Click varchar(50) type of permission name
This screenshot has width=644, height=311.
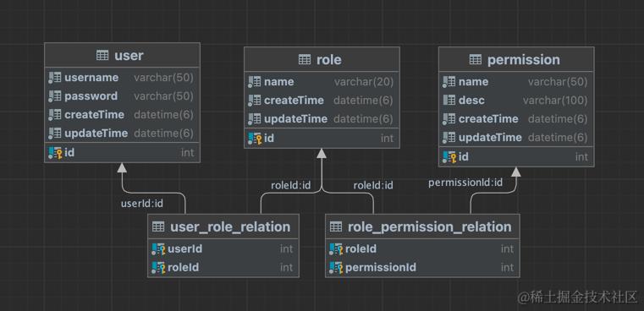tap(559, 82)
